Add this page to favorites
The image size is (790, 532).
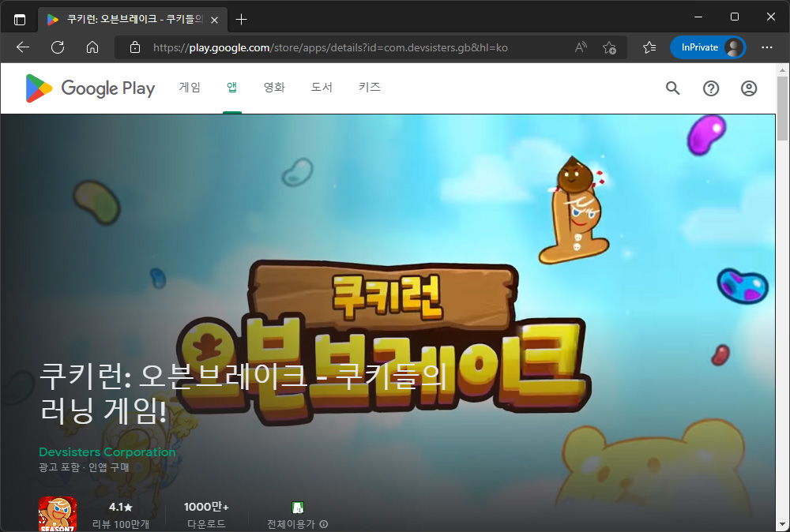[609, 47]
